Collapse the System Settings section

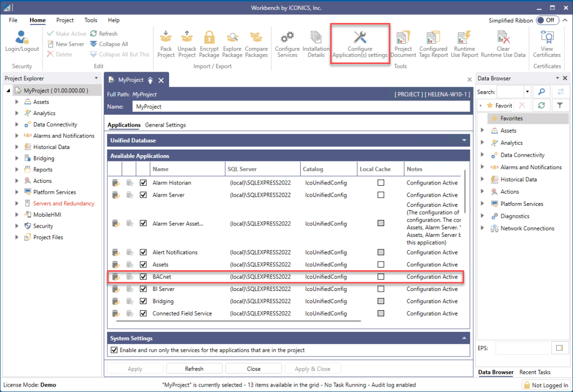[x=464, y=338]
